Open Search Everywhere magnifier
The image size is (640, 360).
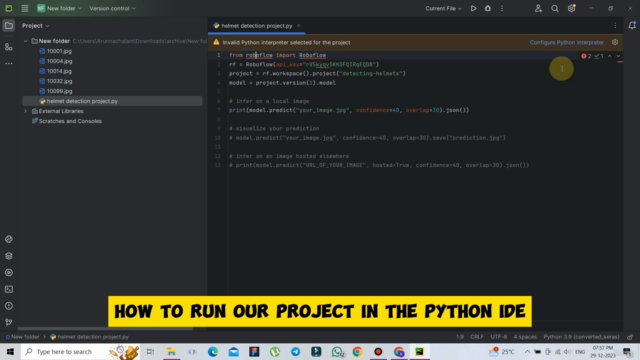pyautogui.click(x=555, y=8)
